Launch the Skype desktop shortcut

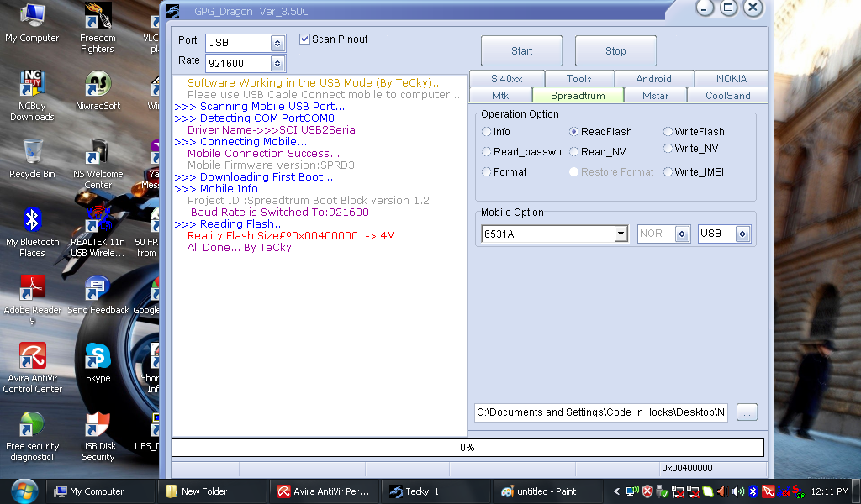point(98,363)
